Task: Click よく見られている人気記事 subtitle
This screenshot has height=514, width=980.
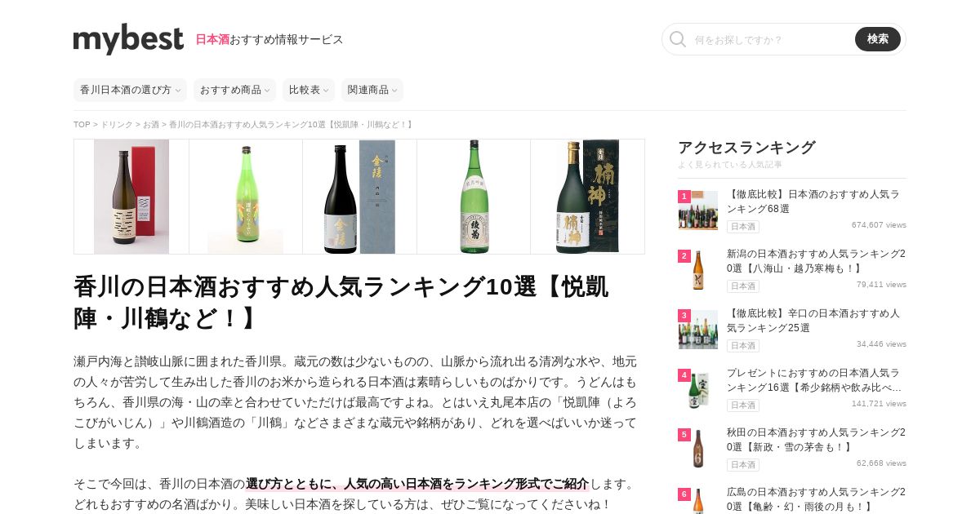Action: click(730, 165)
